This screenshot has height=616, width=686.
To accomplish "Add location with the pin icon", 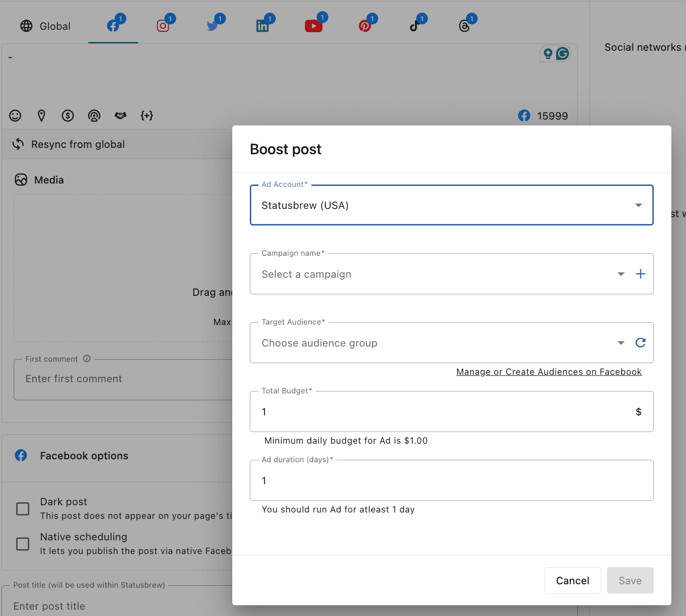I will point(41,116).
